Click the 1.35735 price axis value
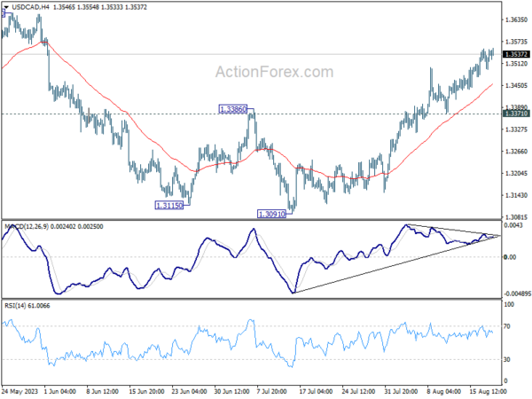Viewport: 532px width, 399px height. pyautogui.click(x=516, y=42)
